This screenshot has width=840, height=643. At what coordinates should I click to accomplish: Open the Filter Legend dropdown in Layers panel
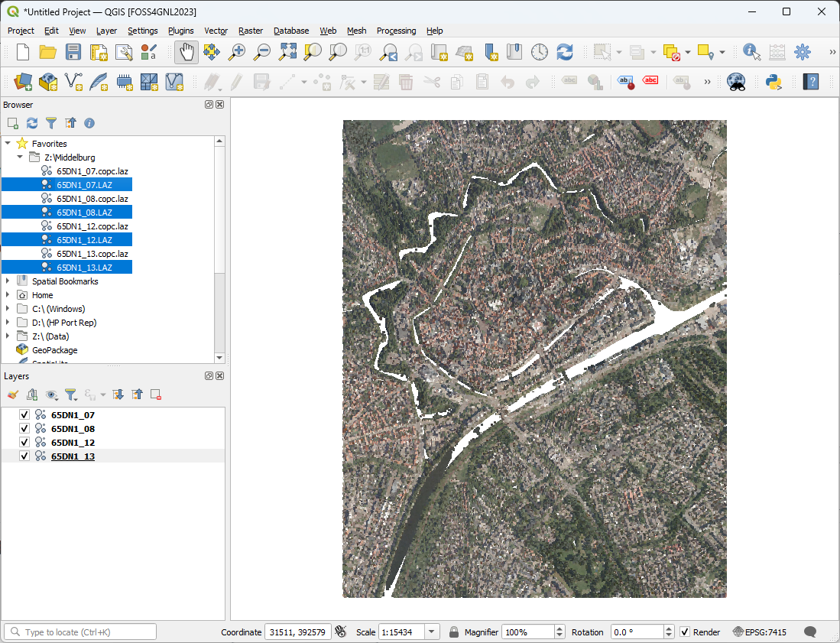click(x=72, y=395)
